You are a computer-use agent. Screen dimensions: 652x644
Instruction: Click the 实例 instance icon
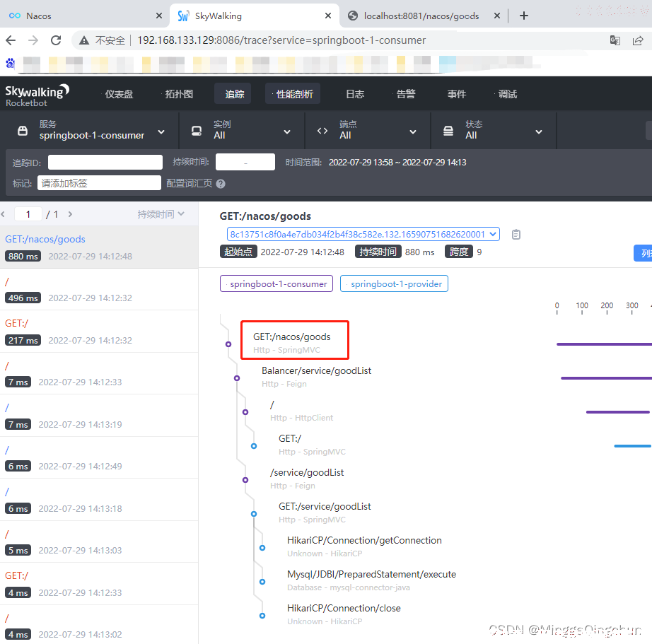pyautogui.click(x=197, y=131)
